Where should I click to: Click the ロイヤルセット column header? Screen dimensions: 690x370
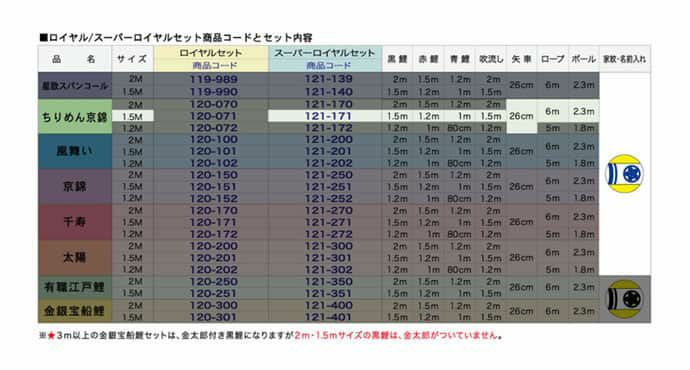[211, 59]
